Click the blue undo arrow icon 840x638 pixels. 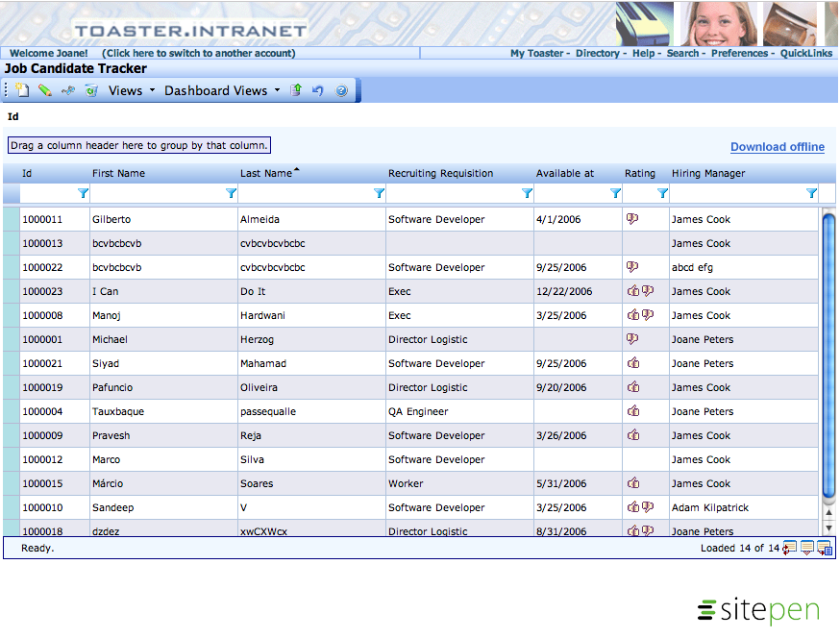318,90
